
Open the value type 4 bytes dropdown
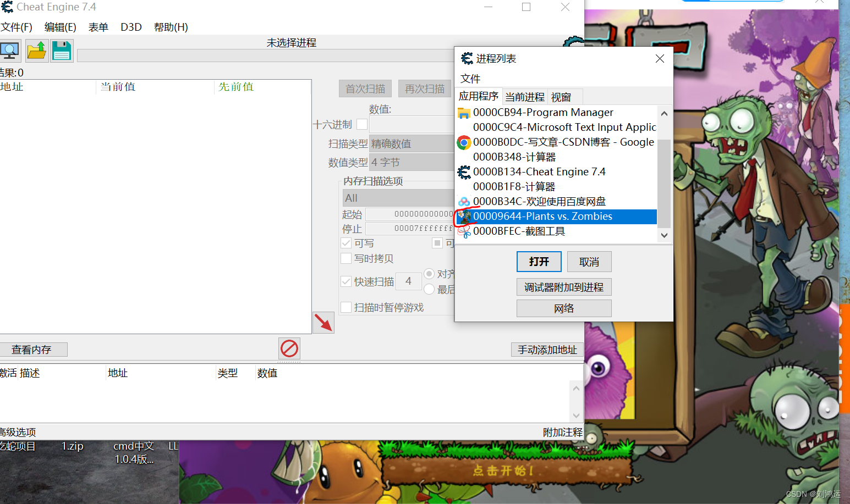click(x=412, y=162)
